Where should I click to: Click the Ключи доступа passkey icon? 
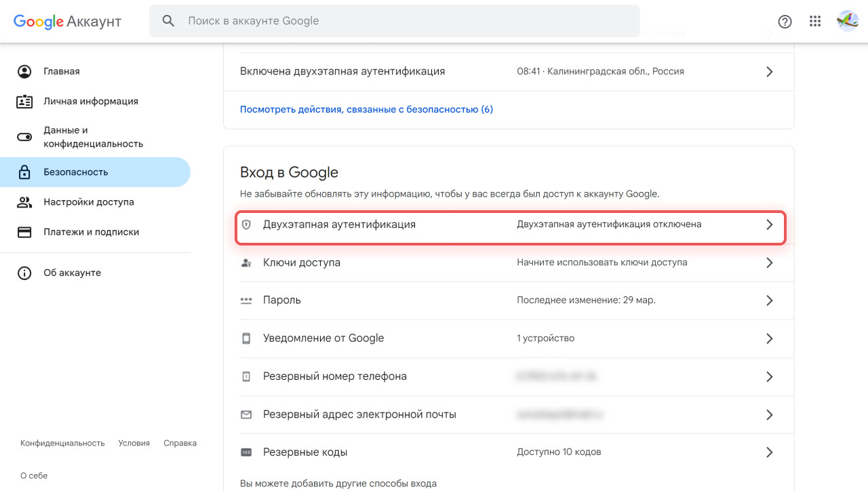click(x=246, y=262)
